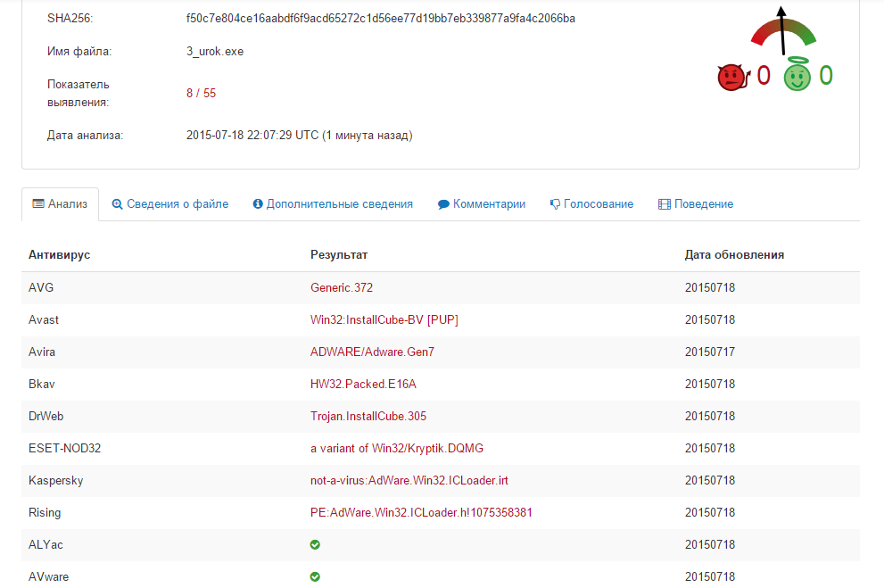Click the Avira update date 20150717
Screen dimensions: 884x588
tap(710, 352)
